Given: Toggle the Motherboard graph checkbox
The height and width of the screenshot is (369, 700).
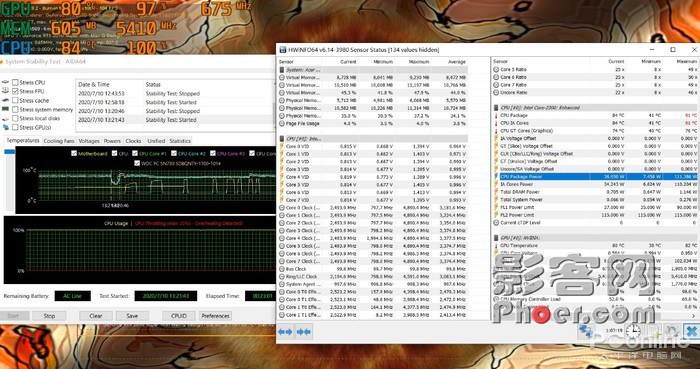Looking at the screenshot, I should pos(74,153).
